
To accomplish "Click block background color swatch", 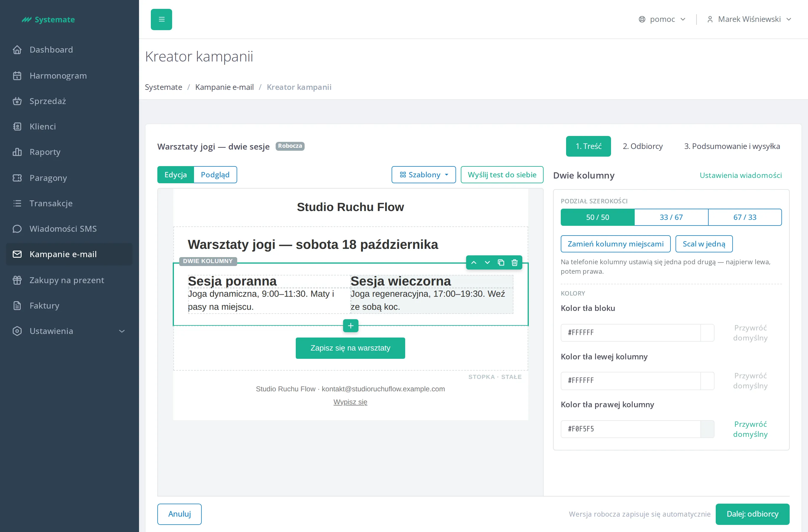I will click(x=707, y=333).
